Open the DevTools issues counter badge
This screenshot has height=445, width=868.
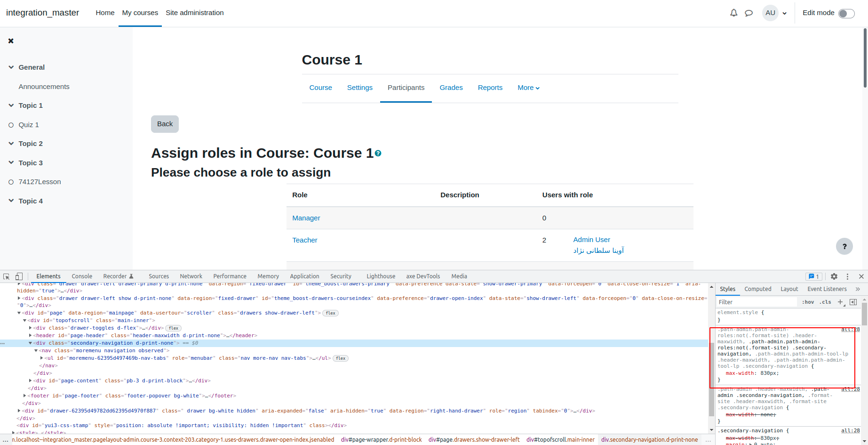point(813,276)
